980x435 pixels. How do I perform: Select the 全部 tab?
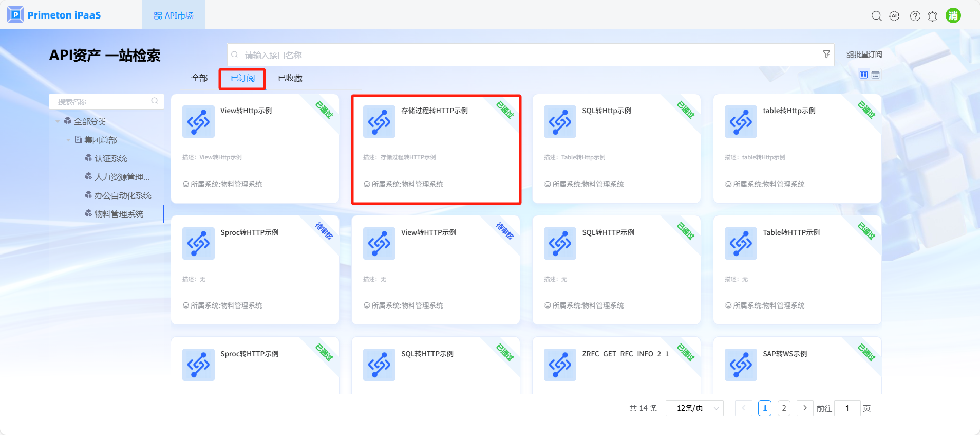[199, 78]
